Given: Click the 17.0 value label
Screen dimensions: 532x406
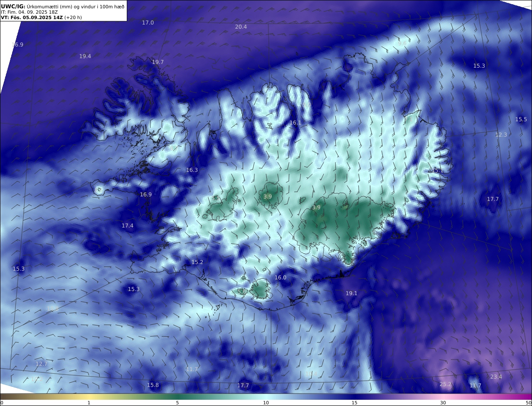Looking at the screenshot, I should click(x=148, y=22).
